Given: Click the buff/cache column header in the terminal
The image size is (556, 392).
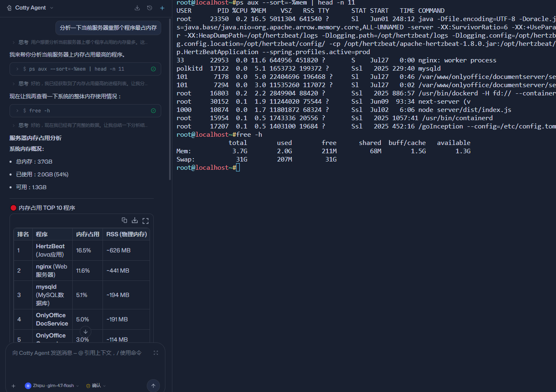Looking at the screenshot, I should [407, 143].
